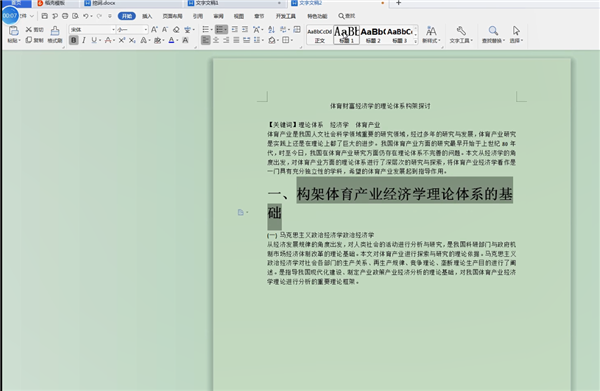Image resolution: width=600 pixels, height=391 pixels.
Task: Click the Decrease Indent icon
Action: [x=235, y=29]
